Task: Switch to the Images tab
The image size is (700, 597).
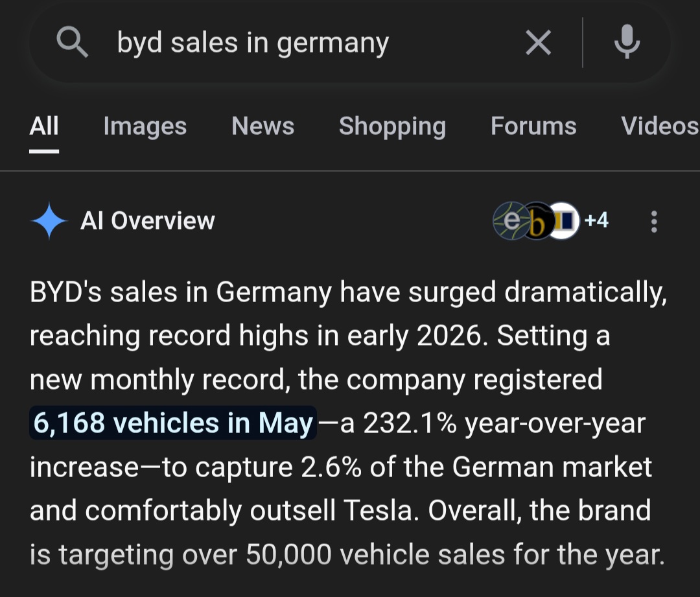Action: [145, 126]
